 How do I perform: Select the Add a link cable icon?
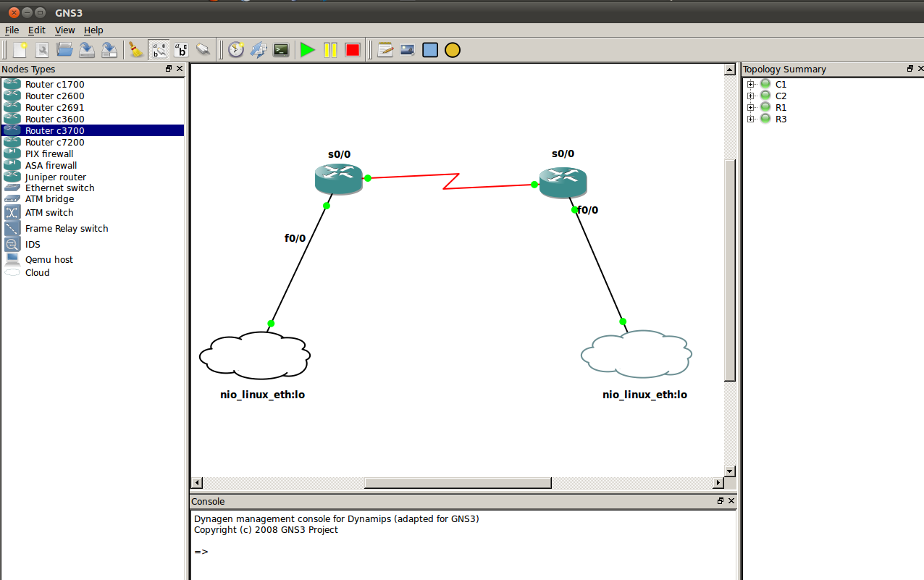coord(203,50)
